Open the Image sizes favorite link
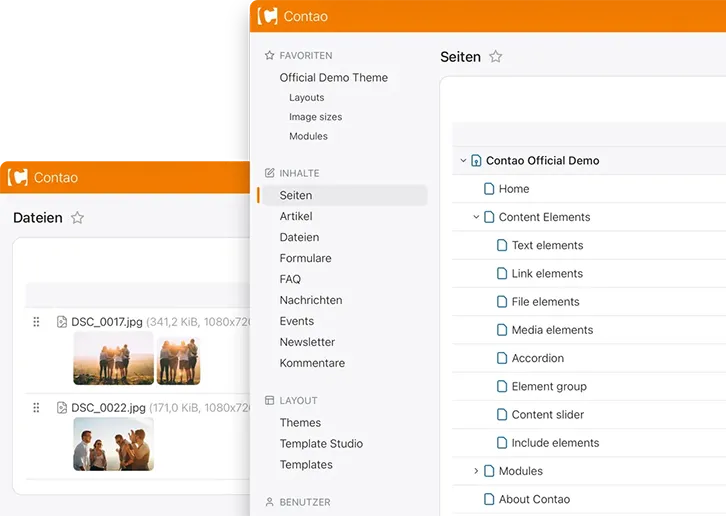The image size is (726, 516). click(x=316, y=117)
